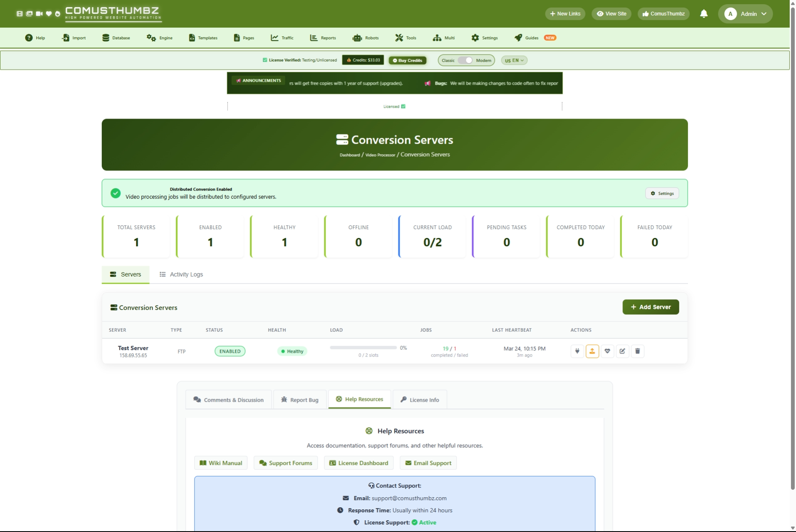
Task: Edit Test Server with the pencil icon
Action: click(x=622, y=351)
